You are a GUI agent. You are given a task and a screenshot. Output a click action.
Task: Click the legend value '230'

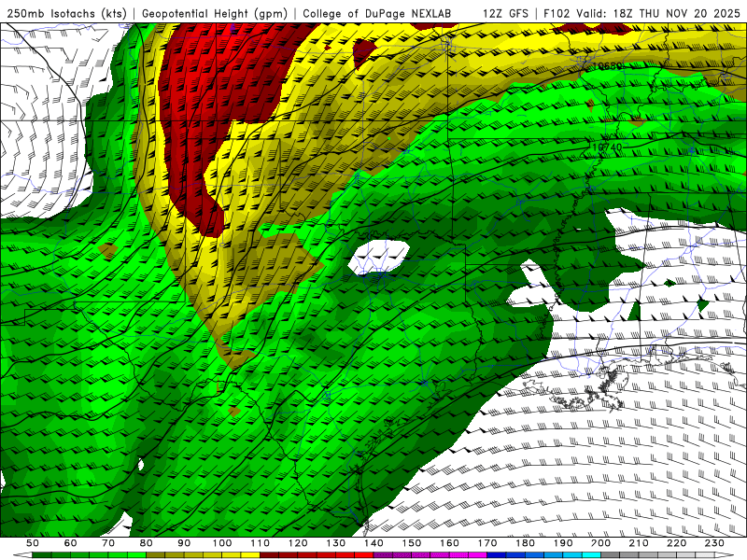(x=714, y=543)
